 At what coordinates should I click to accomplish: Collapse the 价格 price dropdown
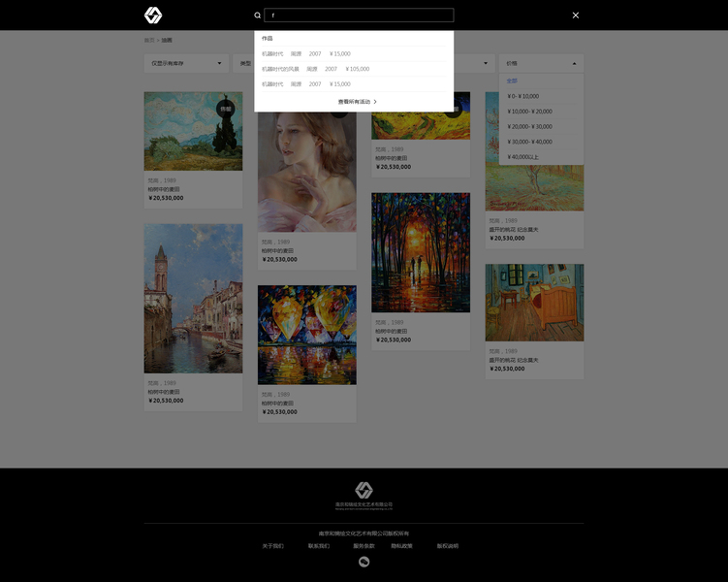(541, 63)
